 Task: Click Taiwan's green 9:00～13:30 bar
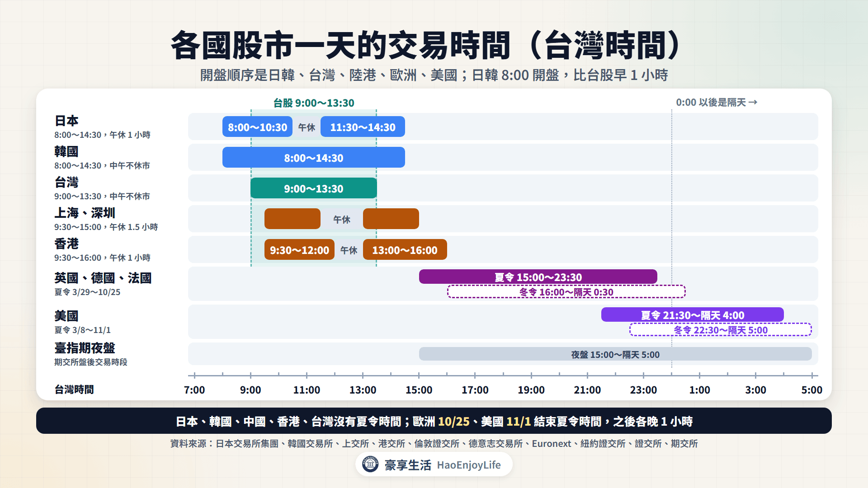coord(314,188)
